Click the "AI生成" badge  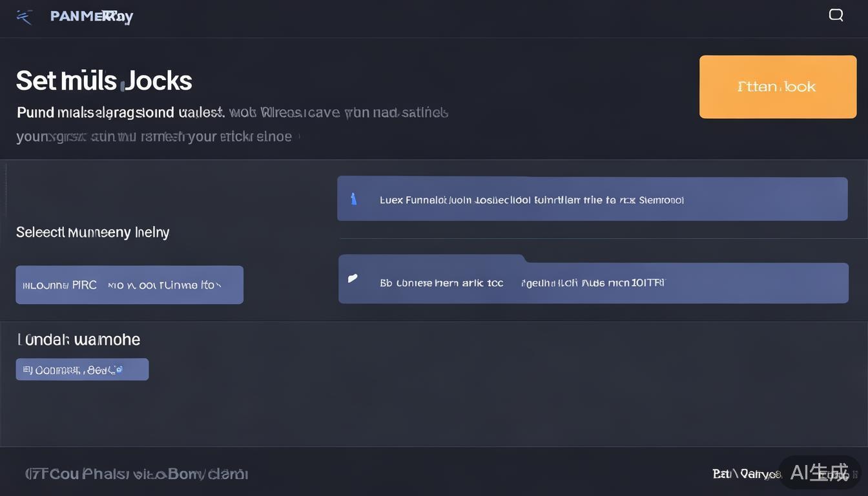coord(819,473)
